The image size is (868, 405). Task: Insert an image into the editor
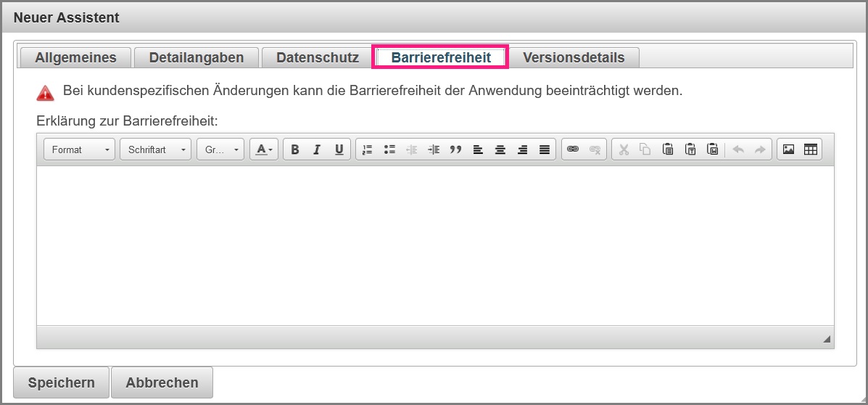coord(788,150)
